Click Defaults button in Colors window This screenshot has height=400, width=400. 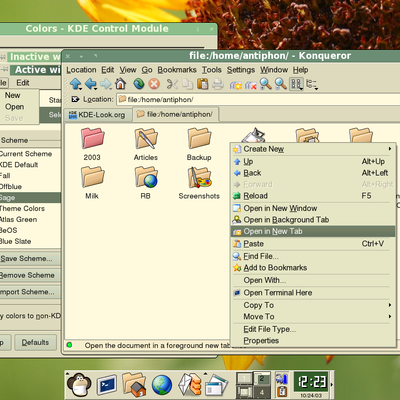(x=35, y=342)
